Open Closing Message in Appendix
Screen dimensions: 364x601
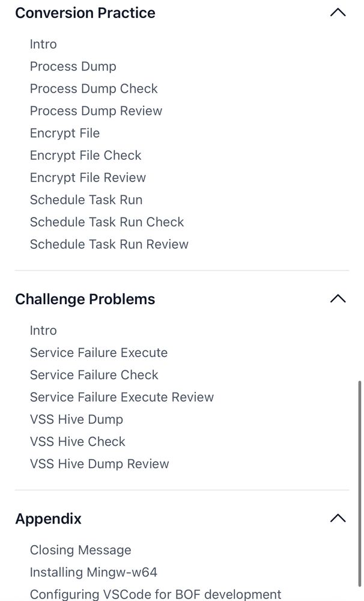(80, 550)
